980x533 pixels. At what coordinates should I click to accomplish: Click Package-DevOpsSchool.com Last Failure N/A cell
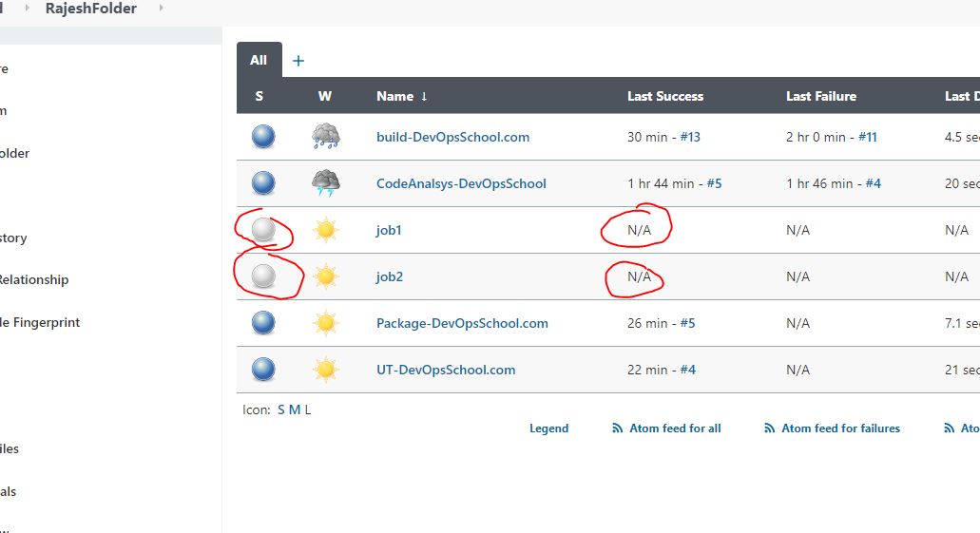click(798, 323)
